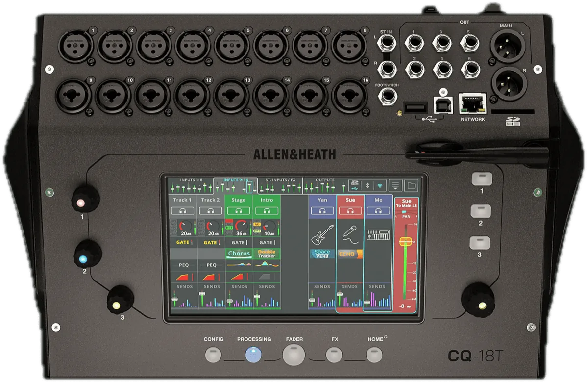Viewport: 588px width, 383px height.
Task: Toggle headphone PFL on Sue
Action: tap(350, 210)
